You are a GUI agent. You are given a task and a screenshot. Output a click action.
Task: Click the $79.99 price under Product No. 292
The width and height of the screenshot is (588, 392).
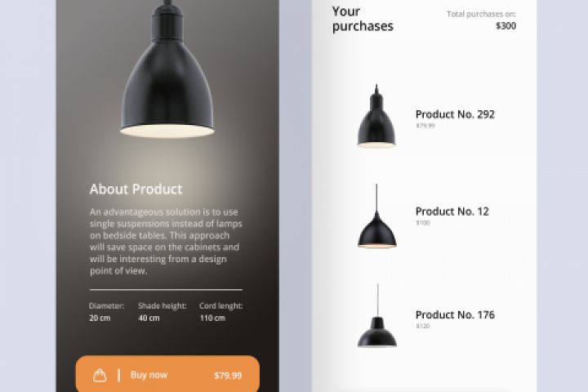425,126
